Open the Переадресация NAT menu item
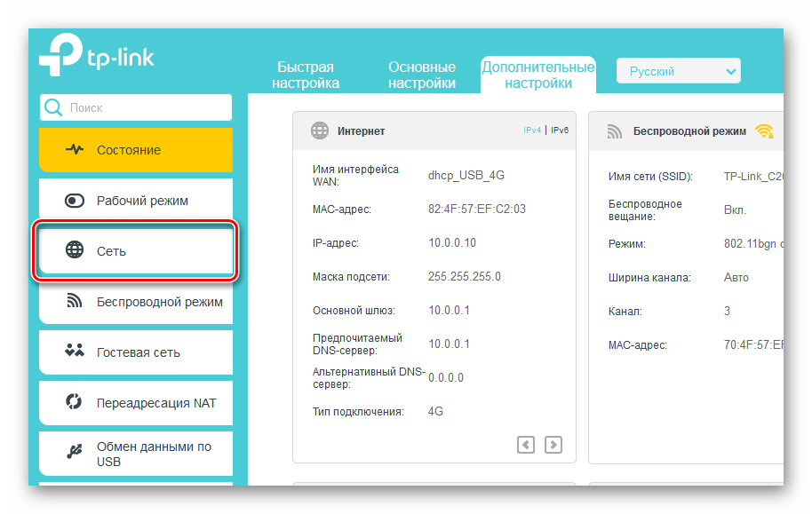The image size is (812, 514). pos(136,403)
